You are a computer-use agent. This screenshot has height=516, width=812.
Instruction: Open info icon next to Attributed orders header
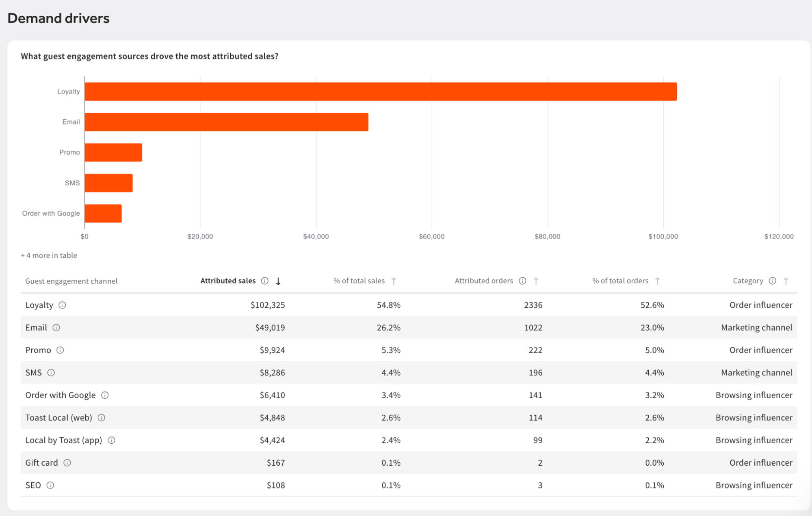click(523, 281)
